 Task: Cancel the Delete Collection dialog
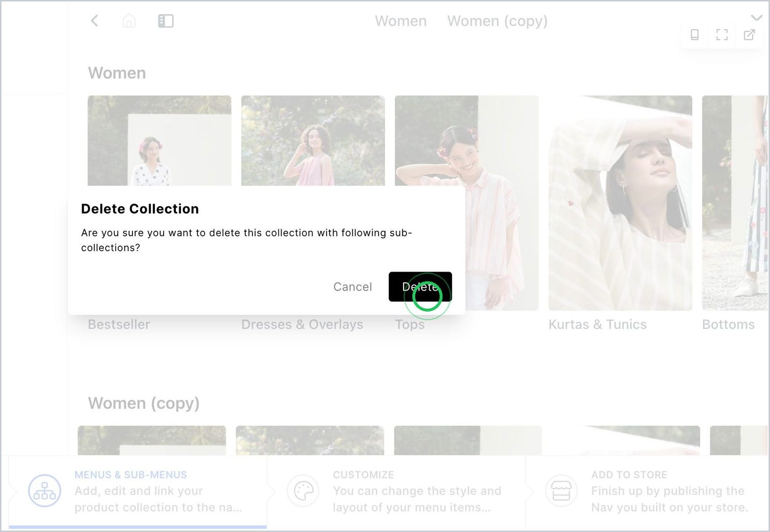pyautogui.click(x=352, y=287)
